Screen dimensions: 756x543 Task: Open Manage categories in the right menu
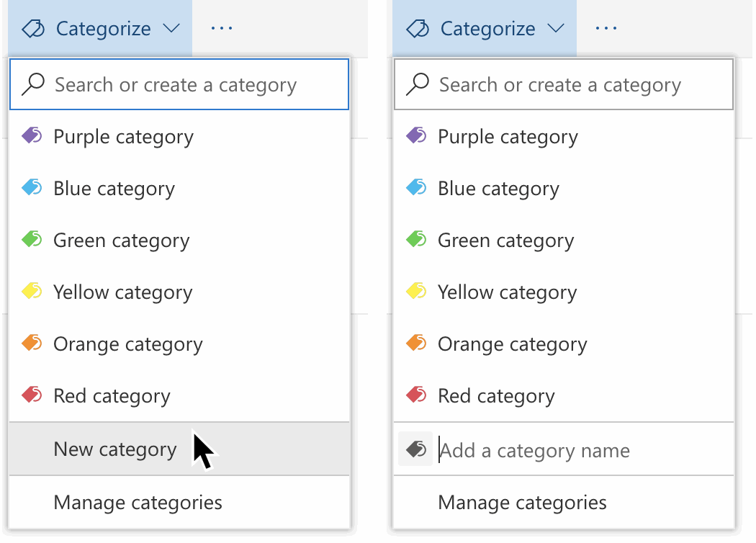[523, 502]
